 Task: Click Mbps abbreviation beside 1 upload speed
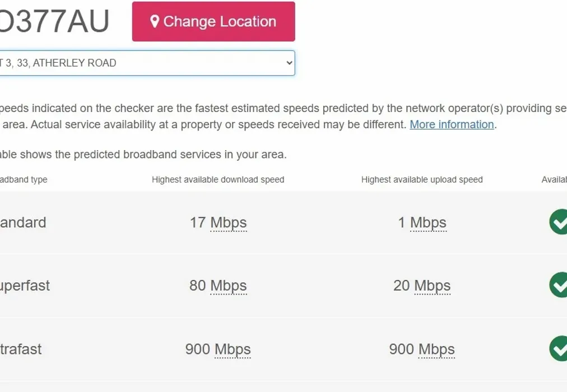pyautogui.click(x=428, y=223)
